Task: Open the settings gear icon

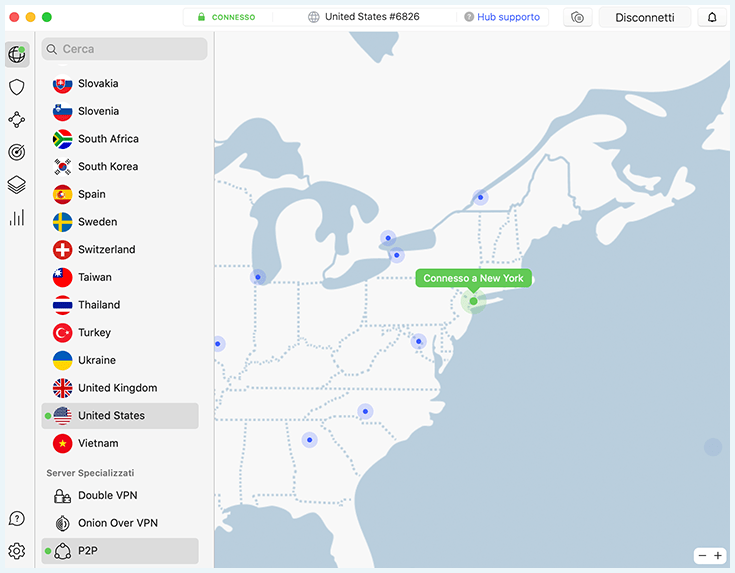Action: click(x=17, y=551)
